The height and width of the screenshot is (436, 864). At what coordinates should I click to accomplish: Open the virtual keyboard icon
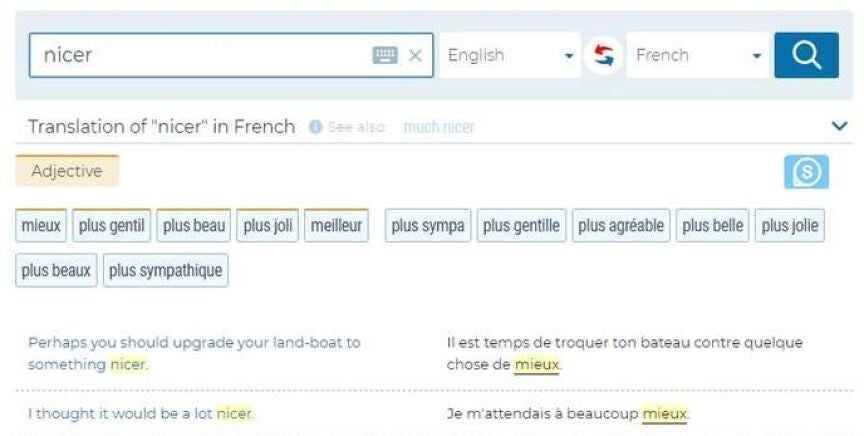click(x=385, y=56)
